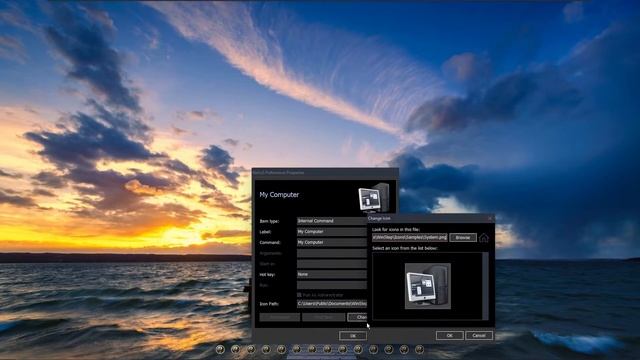Click the icon list vertical scrollbar
Viewport: 640px width, 360px height.
[x=485, y=286]
